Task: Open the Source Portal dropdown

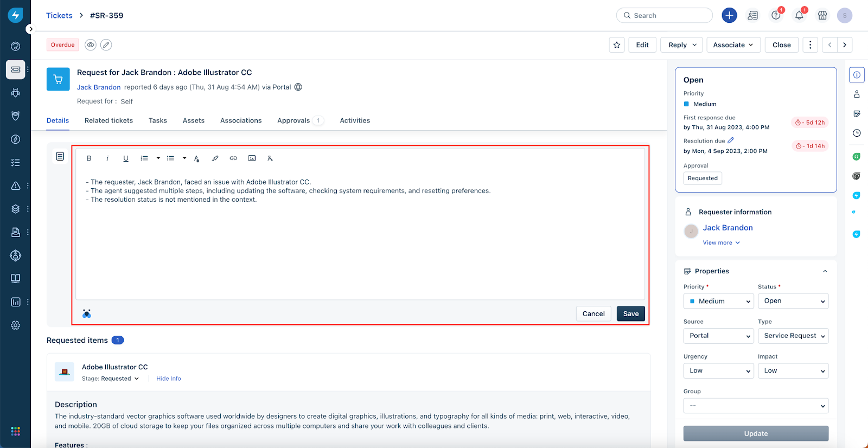Action: [718, 336]
